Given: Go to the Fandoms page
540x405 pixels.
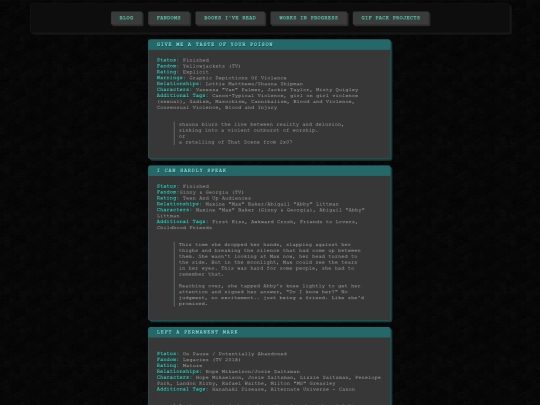Looking at the screenshot, I should (x=169, y=18).
